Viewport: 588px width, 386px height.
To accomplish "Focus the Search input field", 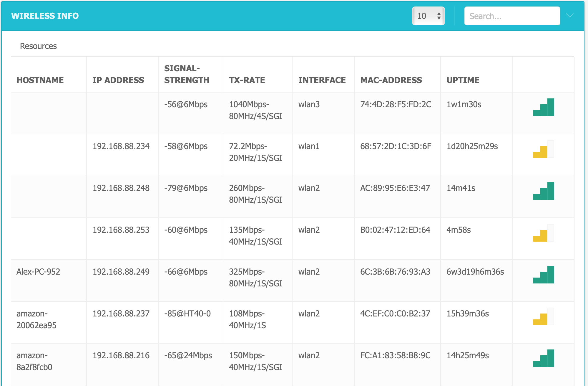I will click(x=512, y=16).
